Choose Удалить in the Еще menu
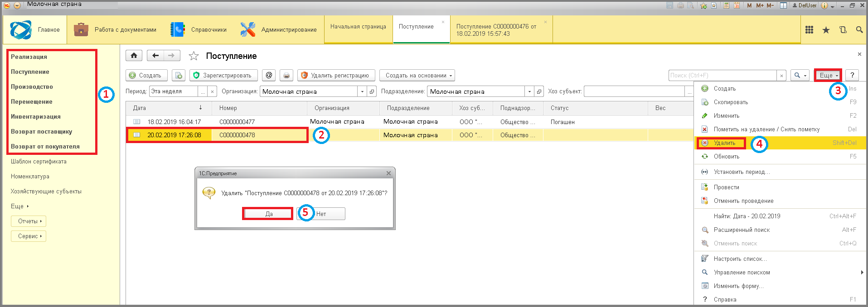 point(780,143)
